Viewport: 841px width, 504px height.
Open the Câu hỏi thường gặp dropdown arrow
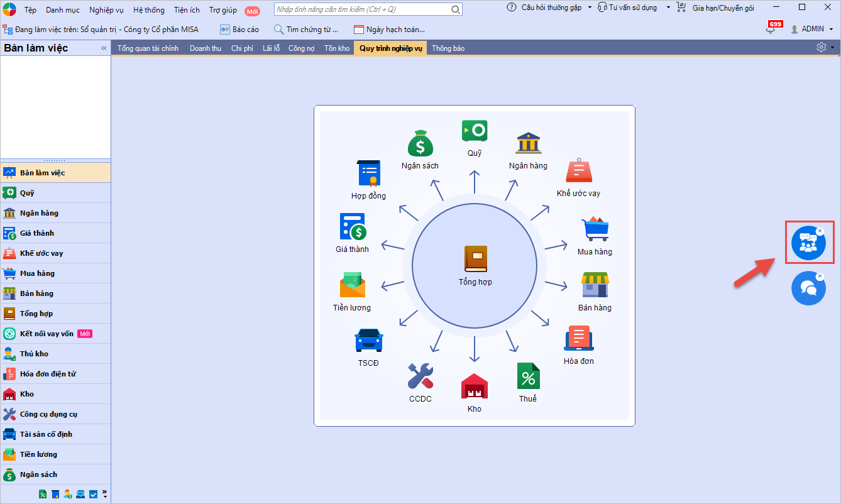coord(590,8)
